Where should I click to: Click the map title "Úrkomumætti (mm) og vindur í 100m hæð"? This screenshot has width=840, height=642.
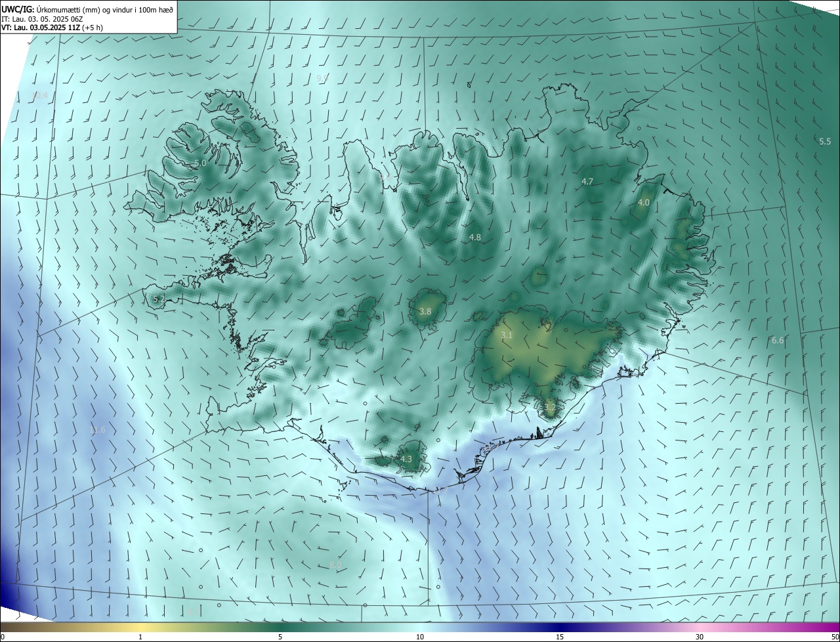pyautogui.click(x=105, y=9)
